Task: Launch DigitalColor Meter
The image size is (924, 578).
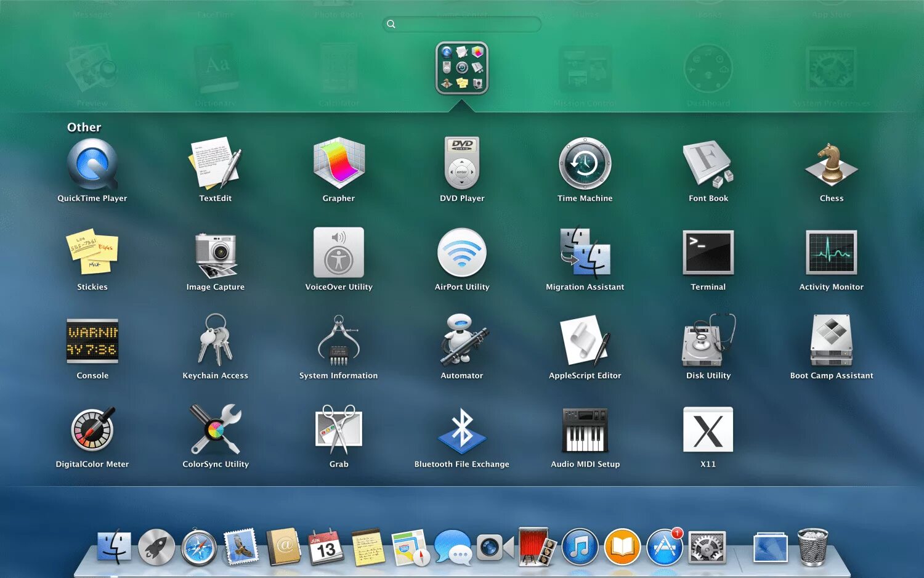Action: [x=92, y=429]
